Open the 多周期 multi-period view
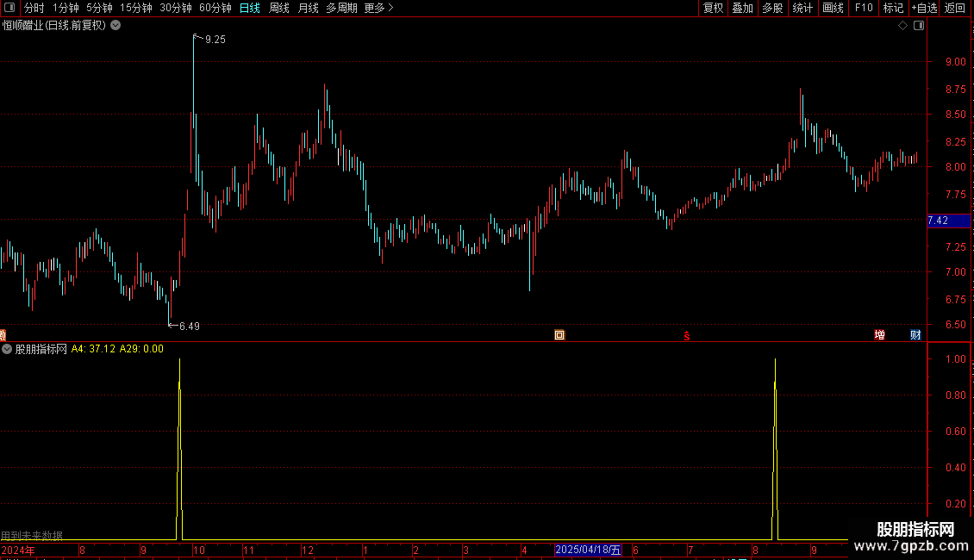 pos(341,8)
